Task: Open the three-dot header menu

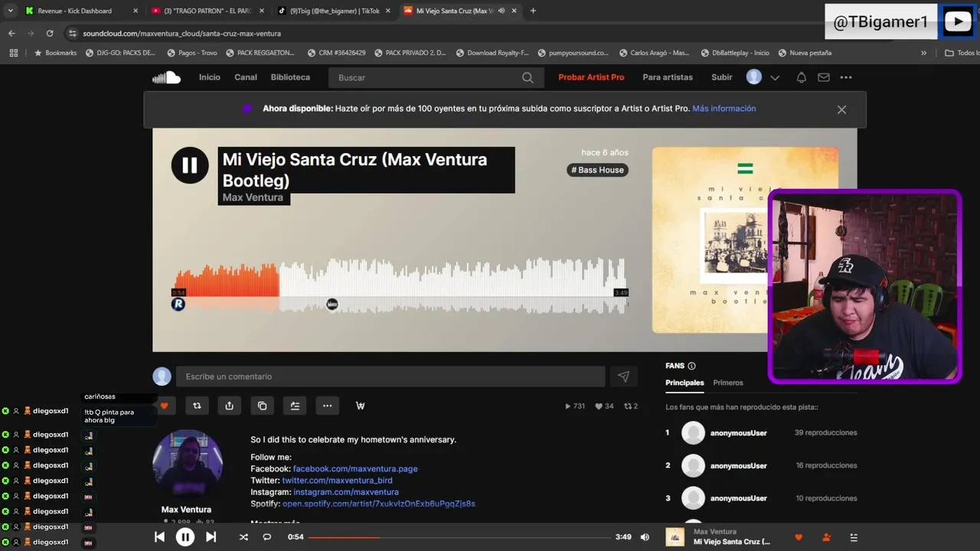Action: [x=846, y=77]
